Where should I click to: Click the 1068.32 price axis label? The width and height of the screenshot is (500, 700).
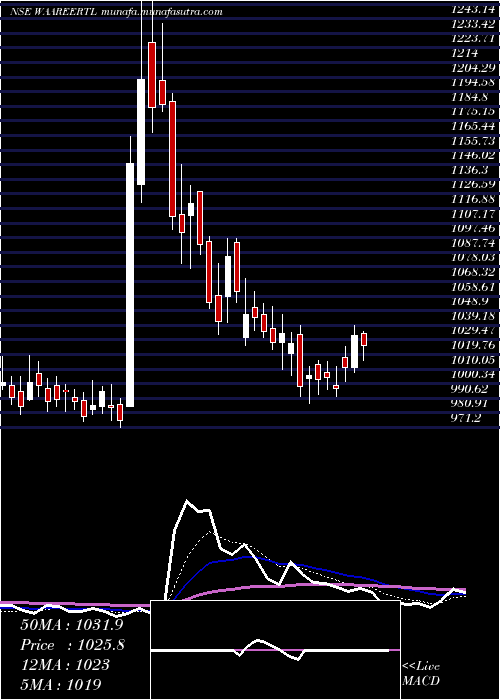[x=472, y=272]
